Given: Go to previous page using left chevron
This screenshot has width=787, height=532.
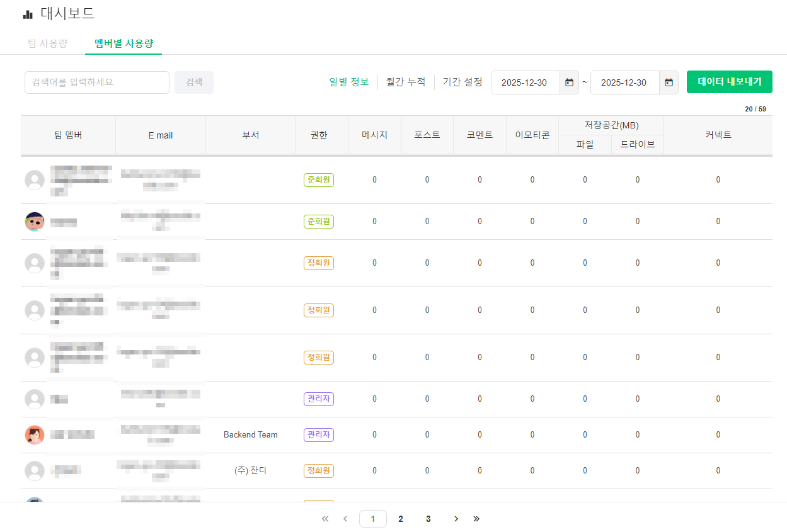Looking at the screenshot, I should pyautogui.click(x=345, y=519).
